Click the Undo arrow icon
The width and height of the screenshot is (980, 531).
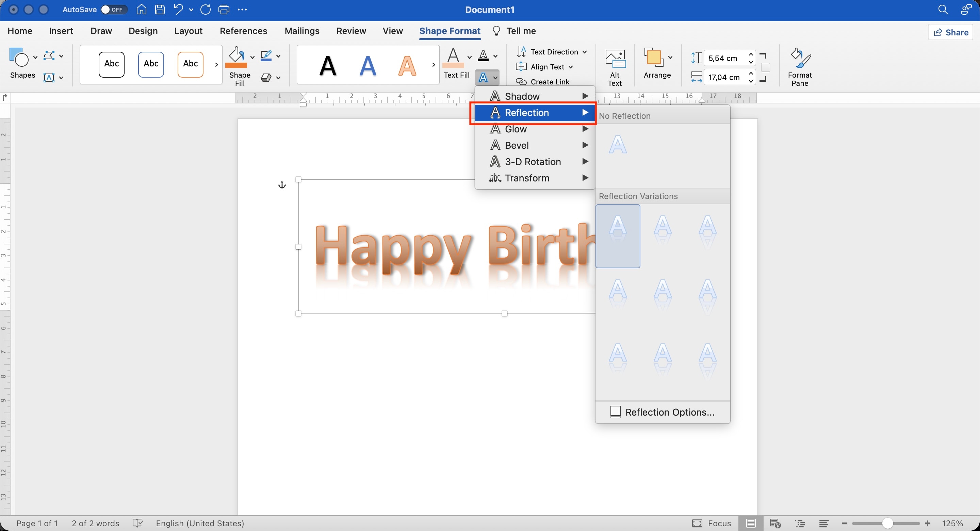click(178, 10)
